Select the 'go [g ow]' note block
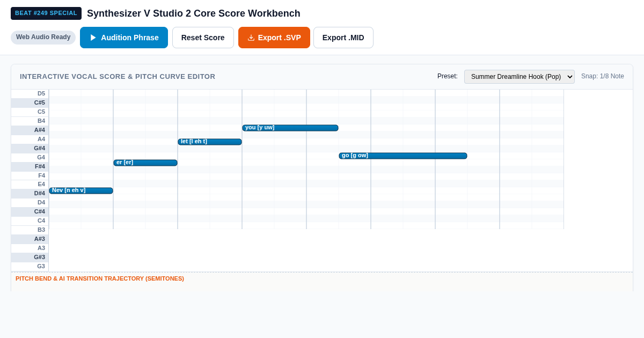 coord(403,156)
